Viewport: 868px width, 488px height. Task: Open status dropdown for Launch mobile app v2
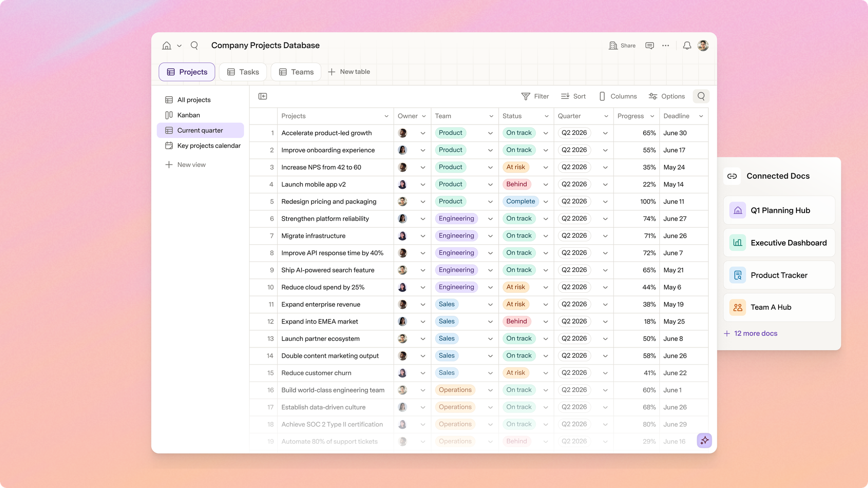coord(546,185)
